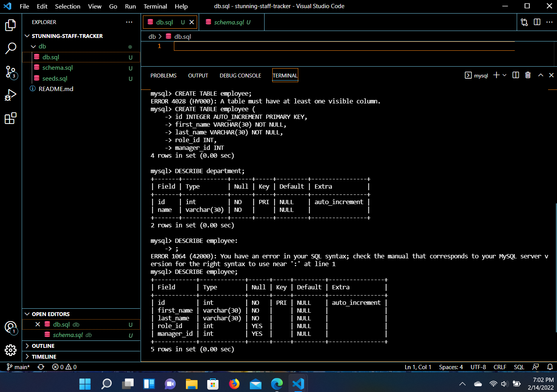Viewport: 557px width, 392px height.
Task: Open the Extensions view
Action: tap(10, 119)
